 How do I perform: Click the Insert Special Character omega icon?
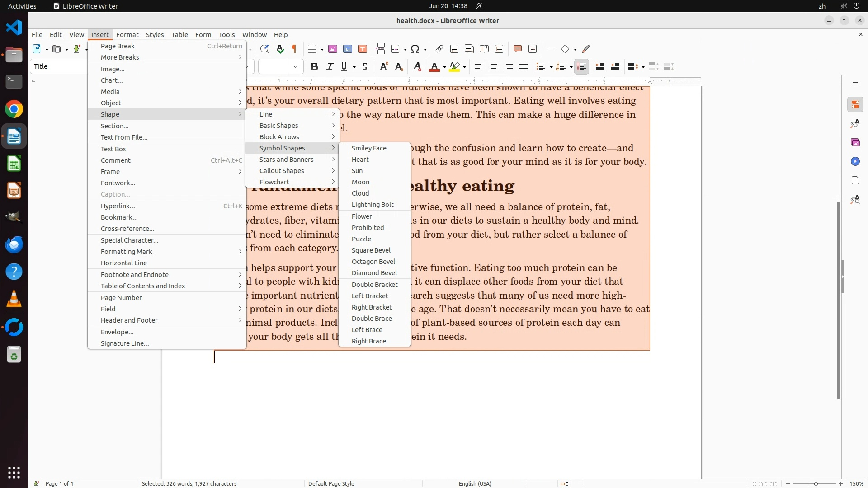(x=415, y=49)
